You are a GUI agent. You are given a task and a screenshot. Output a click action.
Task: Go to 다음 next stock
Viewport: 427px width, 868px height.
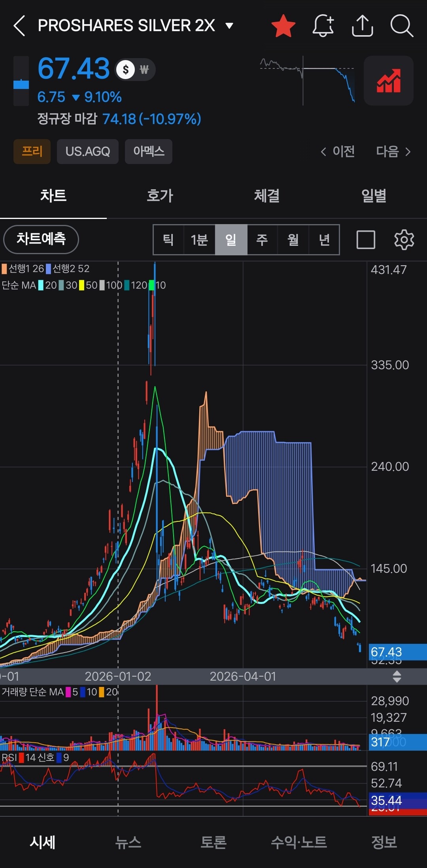[x=393, y=151]
